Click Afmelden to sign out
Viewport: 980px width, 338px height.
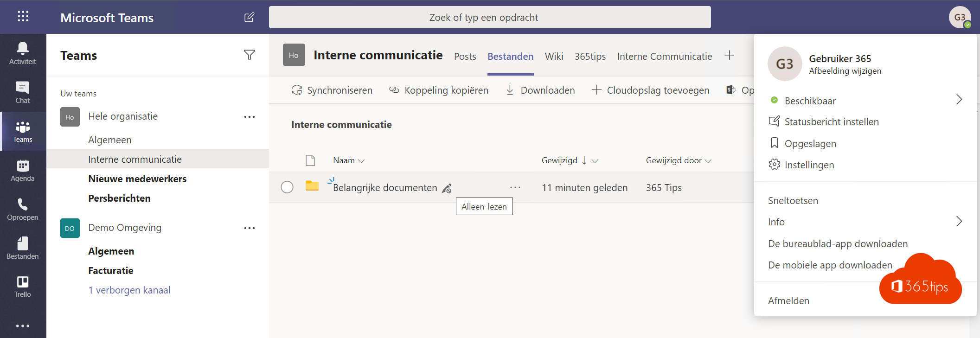pos(788,300)
